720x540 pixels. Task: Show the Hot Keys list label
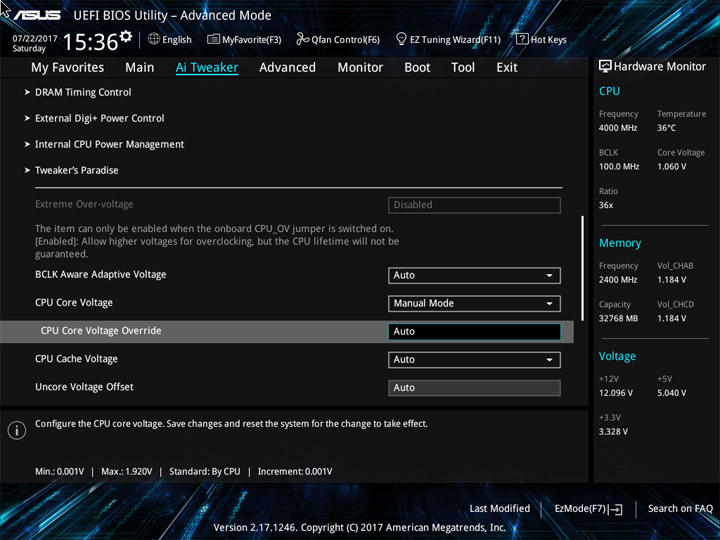[x=548, y=40]
